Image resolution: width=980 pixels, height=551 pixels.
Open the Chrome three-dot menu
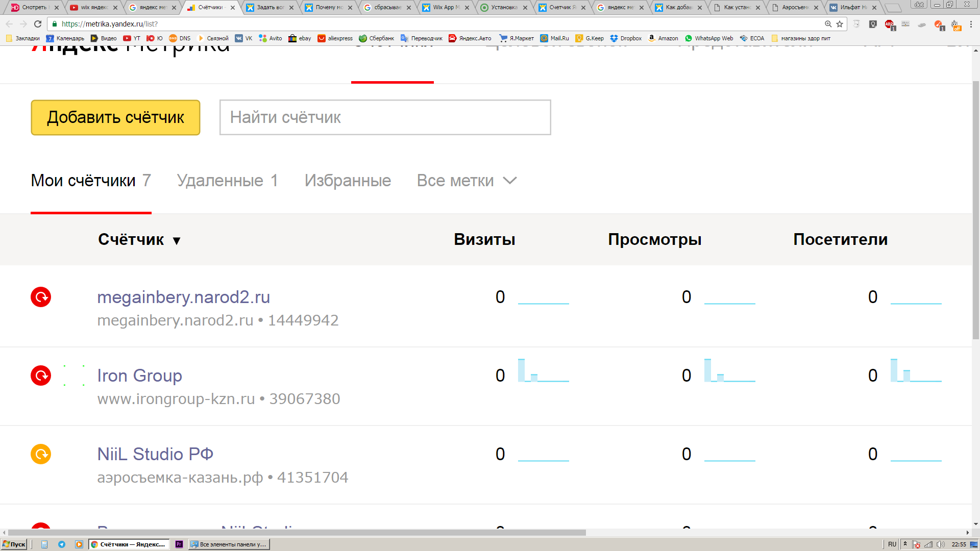pos(971,24)
